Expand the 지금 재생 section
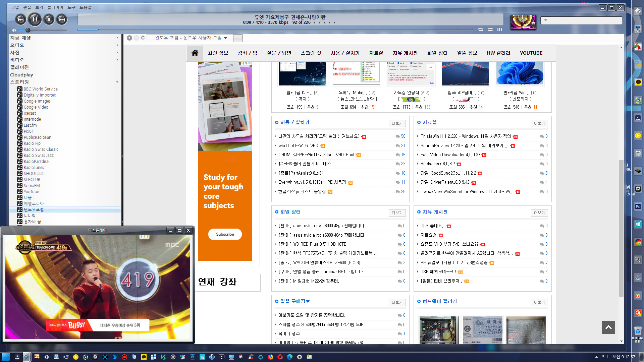Image resolution: width=644 pixels, height=362 pixels. [x=117, y=38]
